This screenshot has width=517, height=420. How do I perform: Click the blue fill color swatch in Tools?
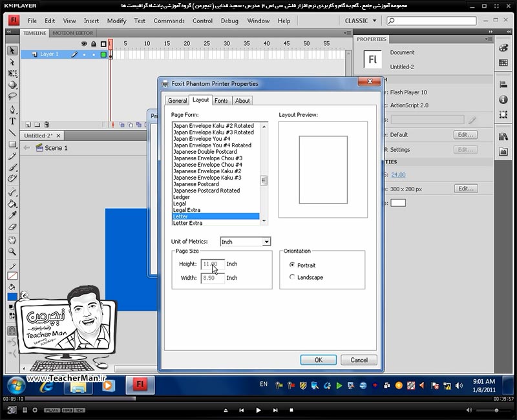click(x=12, y=297)
